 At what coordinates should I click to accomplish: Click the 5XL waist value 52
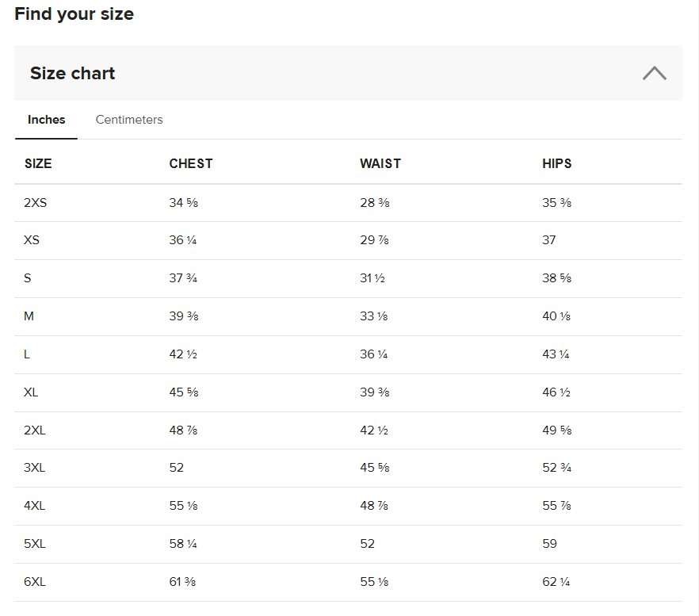click(368, 544)
